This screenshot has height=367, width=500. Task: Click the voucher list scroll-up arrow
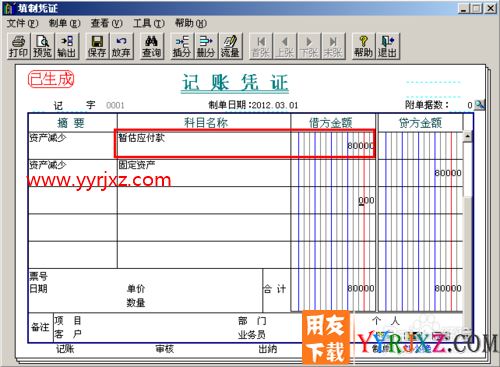[x=468, y=137]
